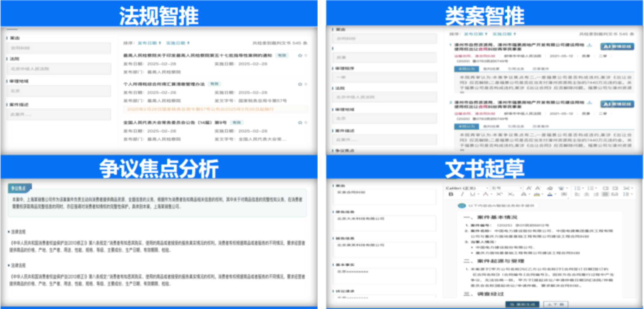Open the 五号 font size dropdown
Screen dimensions: 644x309
point(507,188)
